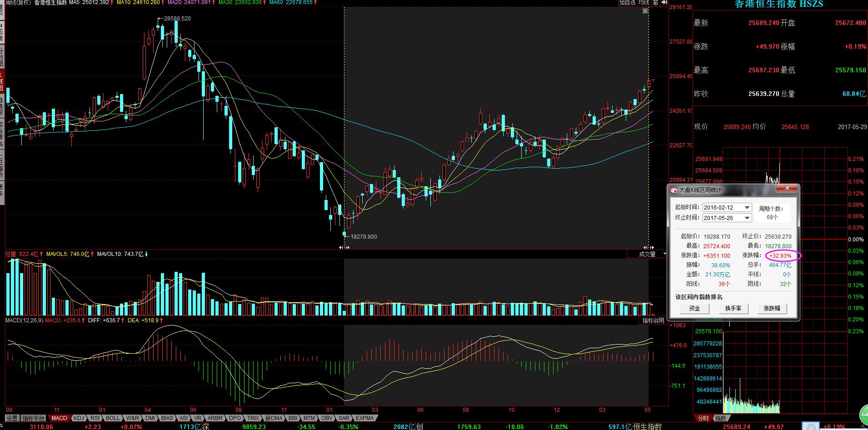Switch to the KDJ indicator tab

coord(79,418)
